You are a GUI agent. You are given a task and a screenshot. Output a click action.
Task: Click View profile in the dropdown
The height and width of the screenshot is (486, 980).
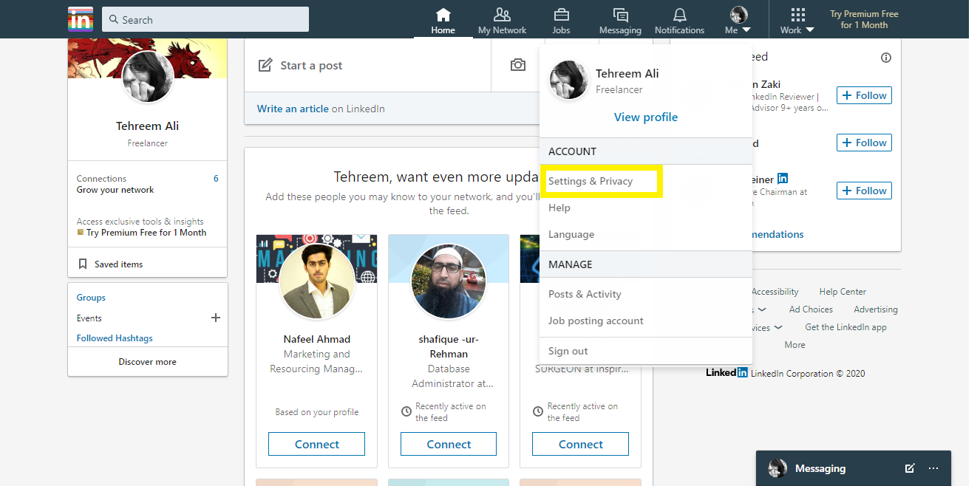tap(646, 117)
